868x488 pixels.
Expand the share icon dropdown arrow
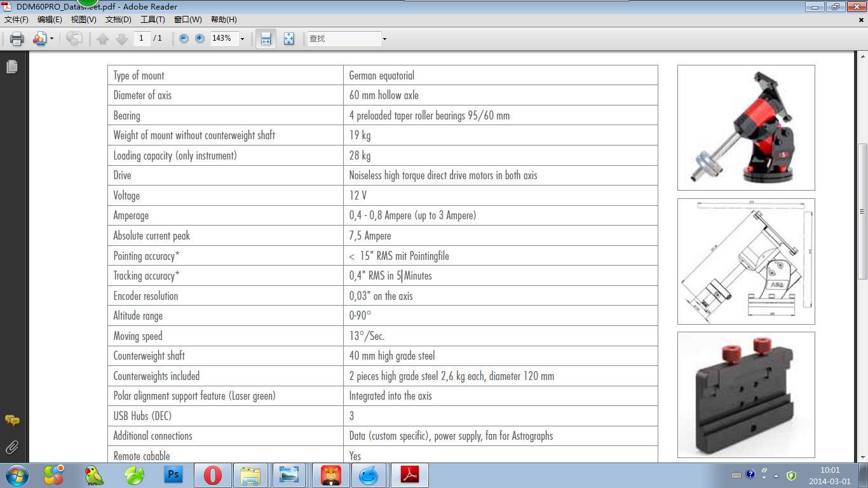[51, 39]
